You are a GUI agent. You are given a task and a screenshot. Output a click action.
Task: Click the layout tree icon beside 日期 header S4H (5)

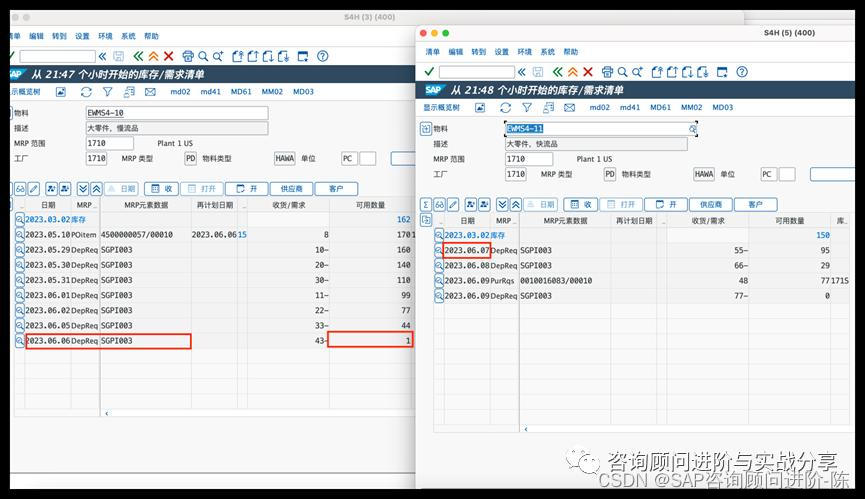pos(425,220)
